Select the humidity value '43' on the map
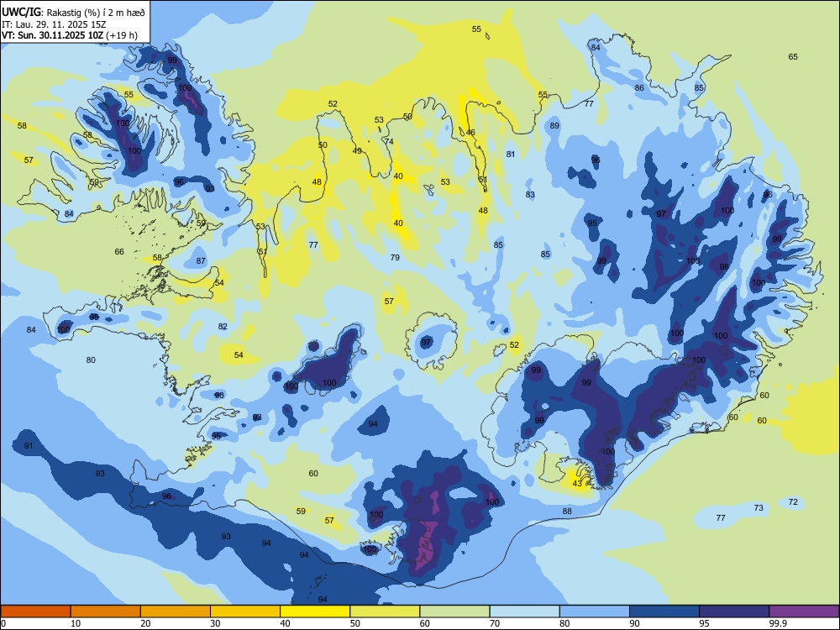The width and height of the screenshot is (840, 630). click(x=577, y=483)
